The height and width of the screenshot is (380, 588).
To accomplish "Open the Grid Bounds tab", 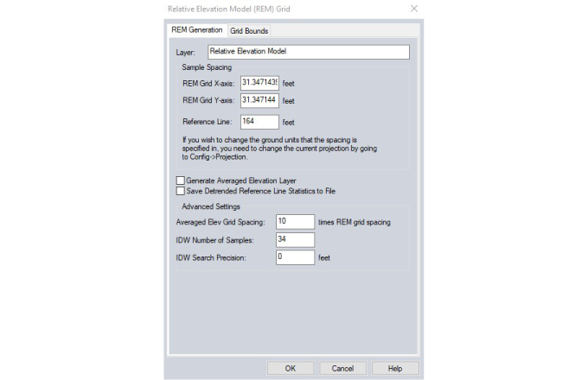I will pos(249,31).
